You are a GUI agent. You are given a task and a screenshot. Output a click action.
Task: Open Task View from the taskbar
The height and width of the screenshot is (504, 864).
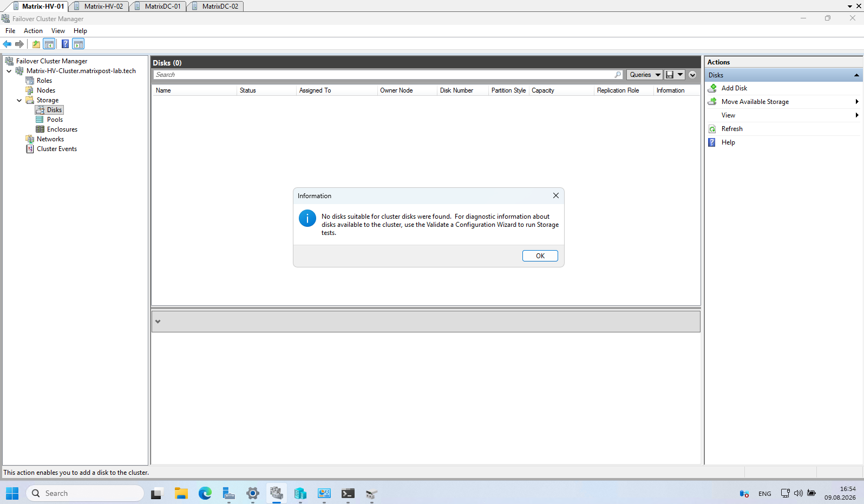[x=157, y=493]
